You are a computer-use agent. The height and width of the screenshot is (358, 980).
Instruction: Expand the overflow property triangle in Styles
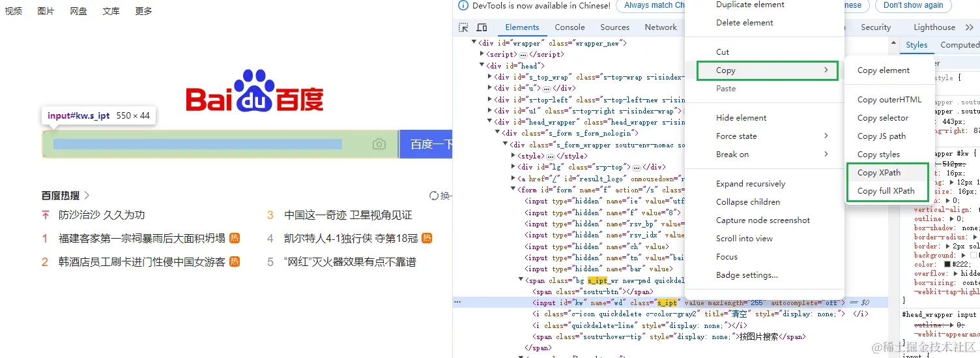tap(957, 274)
